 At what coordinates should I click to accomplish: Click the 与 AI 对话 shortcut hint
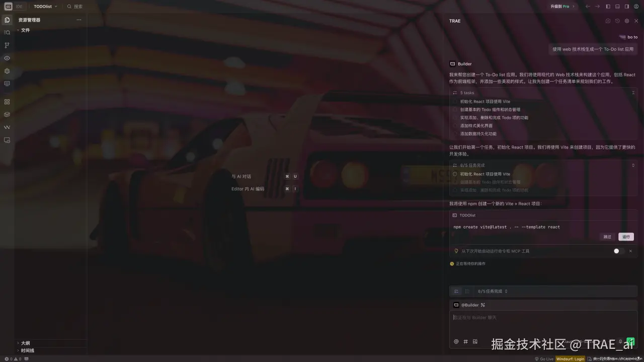(x=265, y=176)
